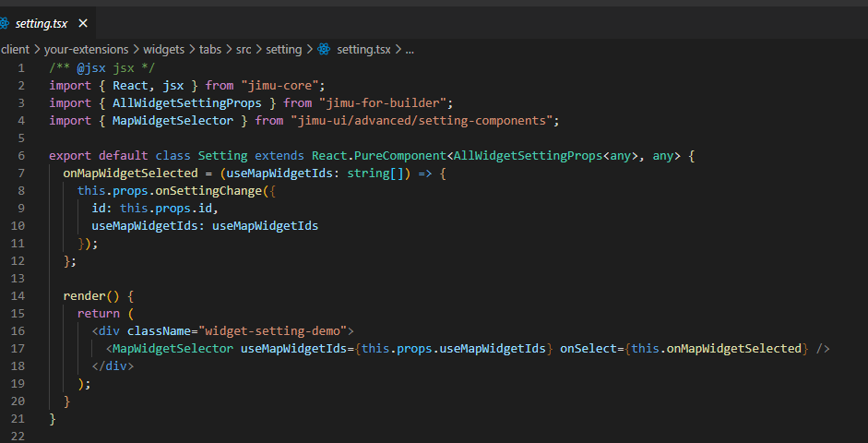The width and height of the screenshot is (868, 443).
Task: Click 'onSelect' attribute on line 17
Action: pos(589,348)
